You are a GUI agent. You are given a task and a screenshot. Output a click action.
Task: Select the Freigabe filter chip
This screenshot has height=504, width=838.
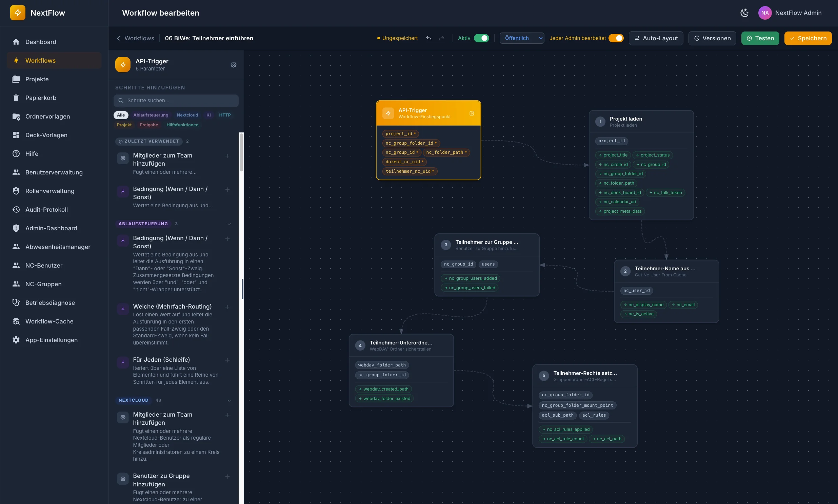tap(149, 125)
